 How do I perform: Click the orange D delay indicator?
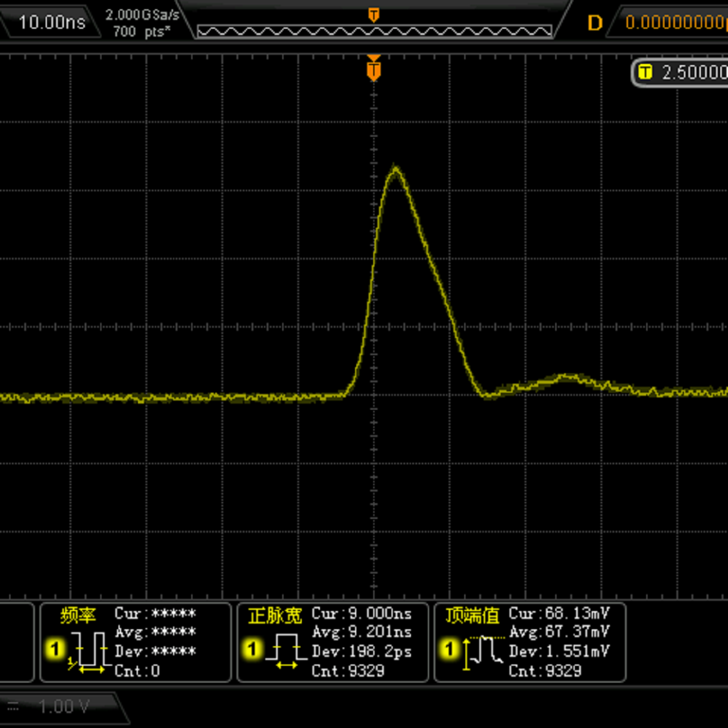click(594, 23)
